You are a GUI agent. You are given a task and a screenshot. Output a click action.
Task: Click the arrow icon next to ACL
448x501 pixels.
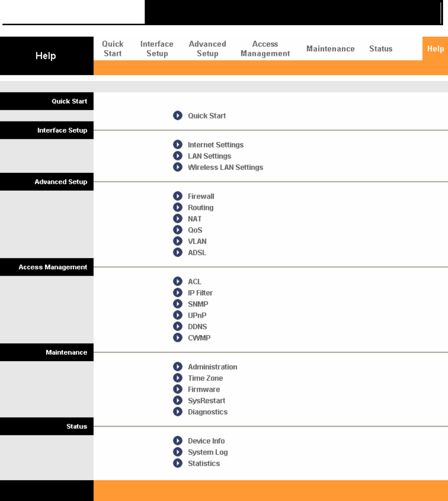[177, 281]
